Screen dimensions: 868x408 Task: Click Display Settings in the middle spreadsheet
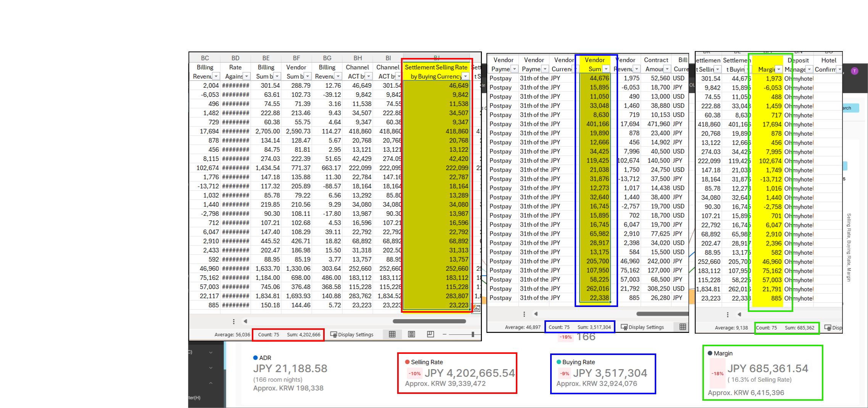642,327
